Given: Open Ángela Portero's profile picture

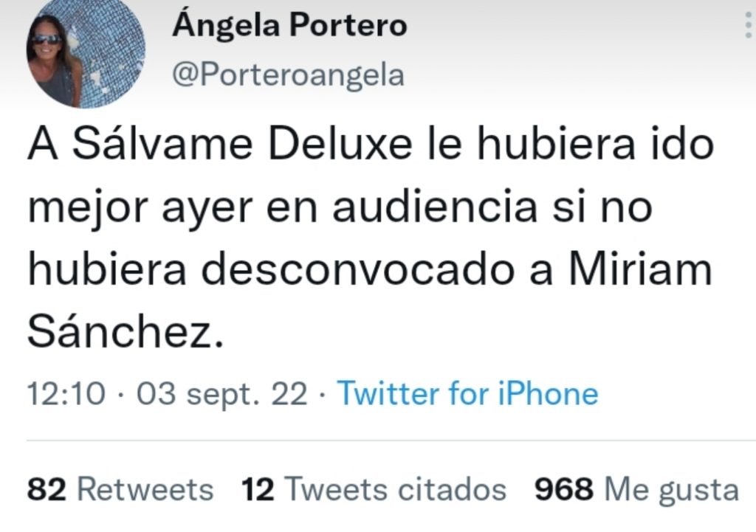Looking at the screenshot, I should pos(86,51).
